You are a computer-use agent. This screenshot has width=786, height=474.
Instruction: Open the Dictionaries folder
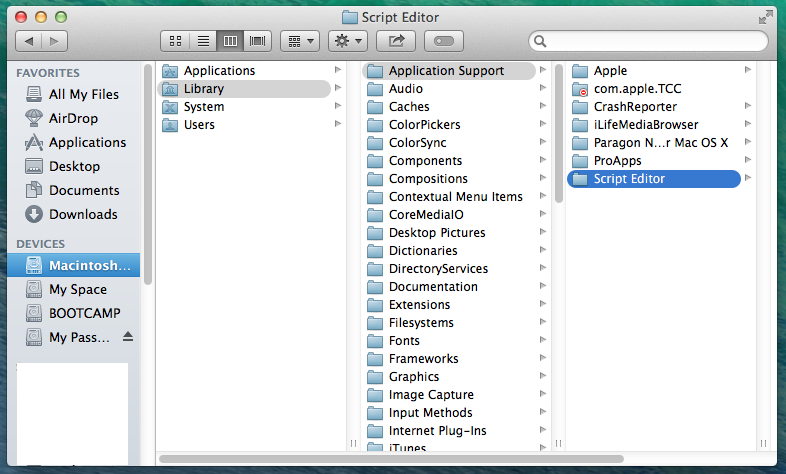(449, 251)
